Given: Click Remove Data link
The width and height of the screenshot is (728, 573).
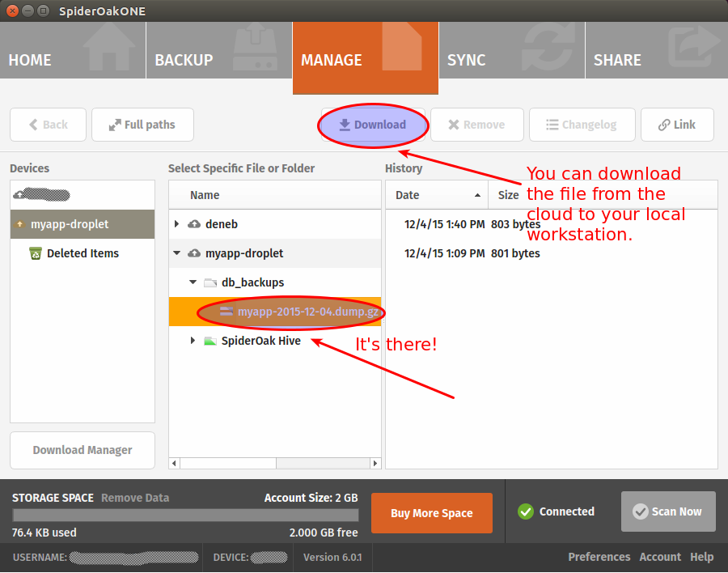Looking at the screenshot, I should pos(135,498).
